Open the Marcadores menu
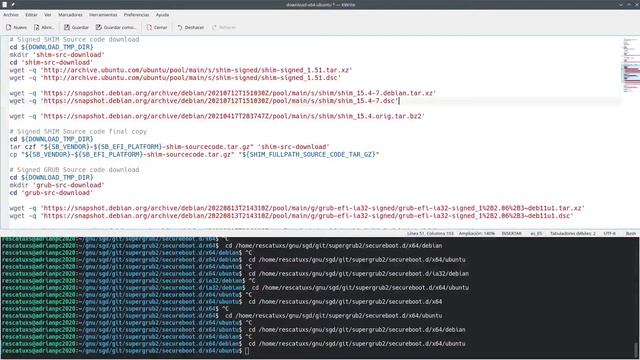 (x=70, y=15)
